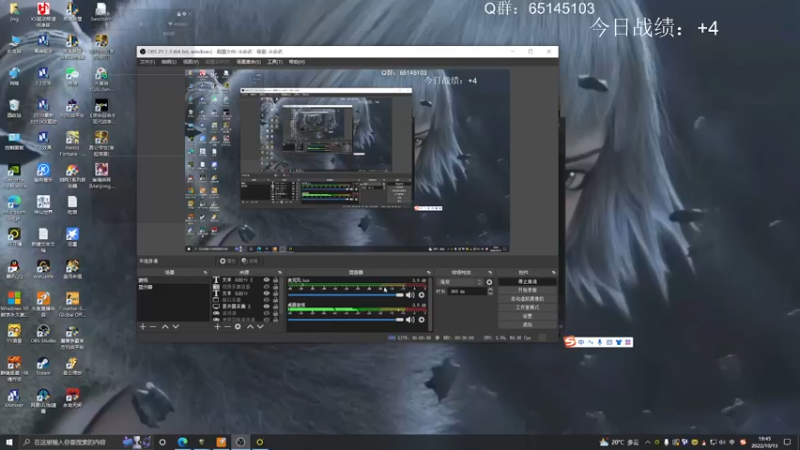Move the selected source down with the down arrow in the Sources panel
This screenshot has width=800, height=450.
(260, 327)
